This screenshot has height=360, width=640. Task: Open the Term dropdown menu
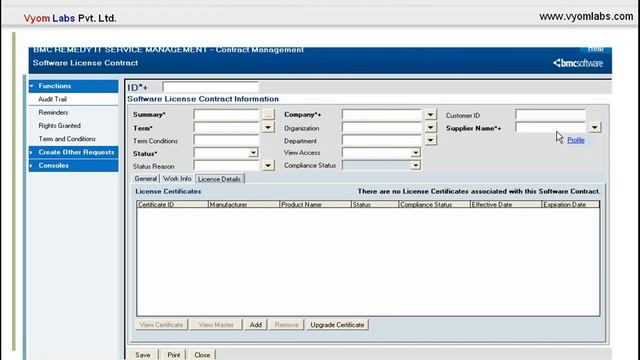(268, 127)
